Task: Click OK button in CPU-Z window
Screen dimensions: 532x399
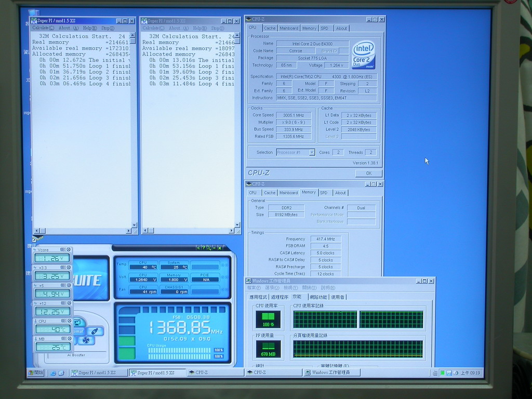Action: [369, 174]
